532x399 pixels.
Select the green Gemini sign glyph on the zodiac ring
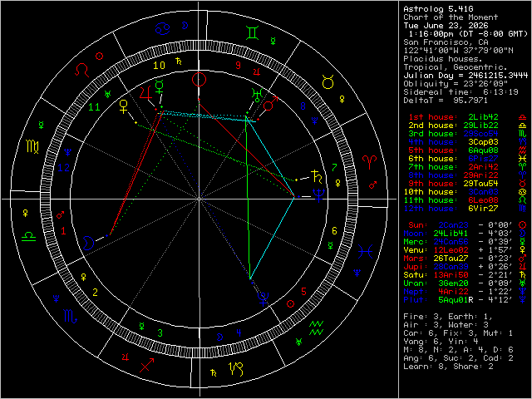point(253,33)
